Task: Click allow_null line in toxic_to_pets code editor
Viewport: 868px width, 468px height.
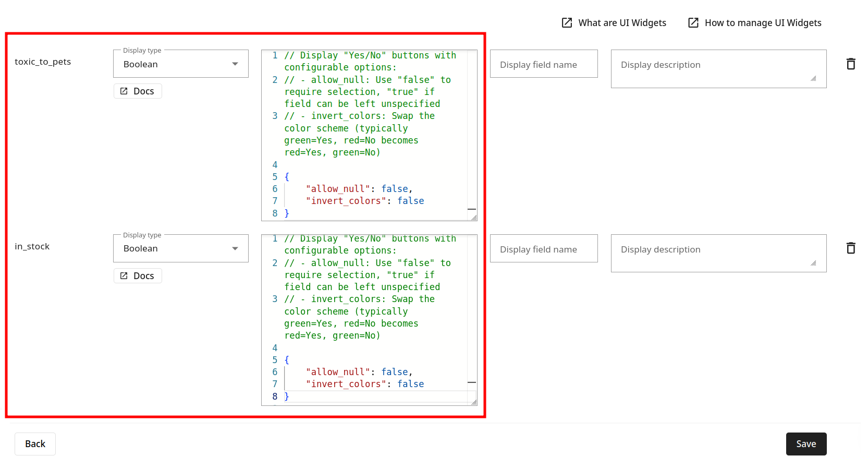Action: [359, 189]
